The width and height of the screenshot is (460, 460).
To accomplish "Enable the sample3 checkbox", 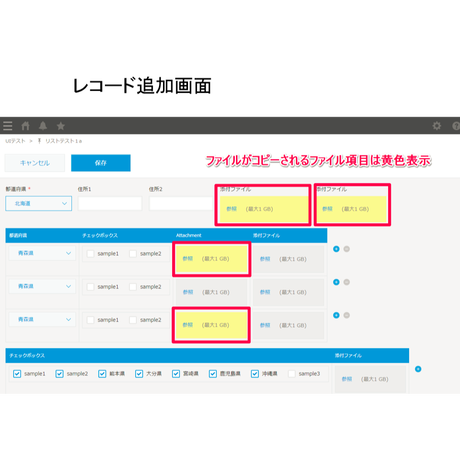I will click(292, 374).
